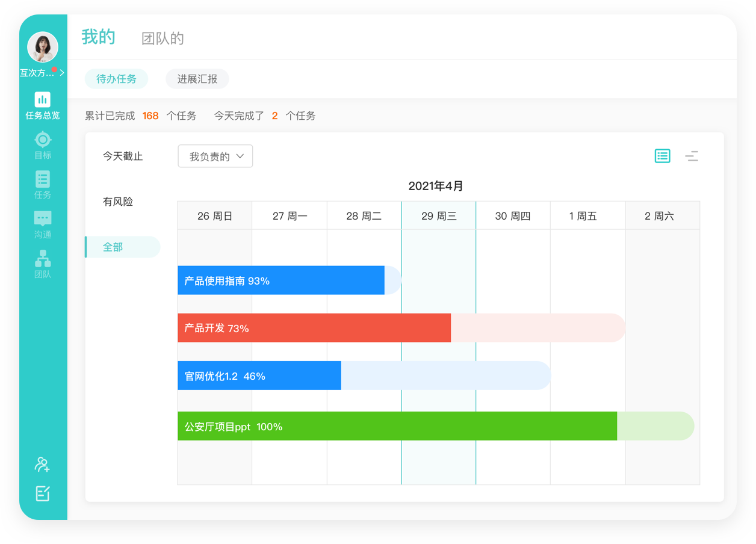Open the 我负责的 dropdown filter
Image resolution: width=756 pixels, height=544 pixels.
(215, 156)
